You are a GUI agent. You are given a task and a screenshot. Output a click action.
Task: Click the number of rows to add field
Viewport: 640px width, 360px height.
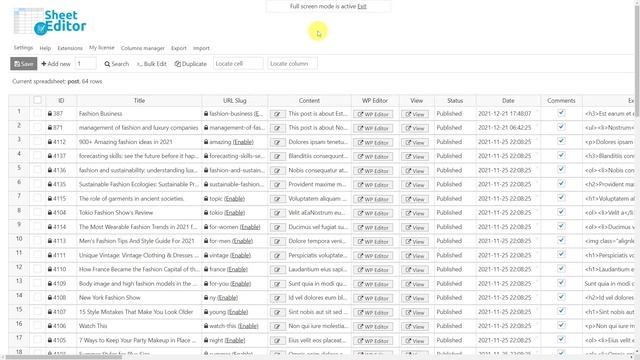click(x=86, y=64)
